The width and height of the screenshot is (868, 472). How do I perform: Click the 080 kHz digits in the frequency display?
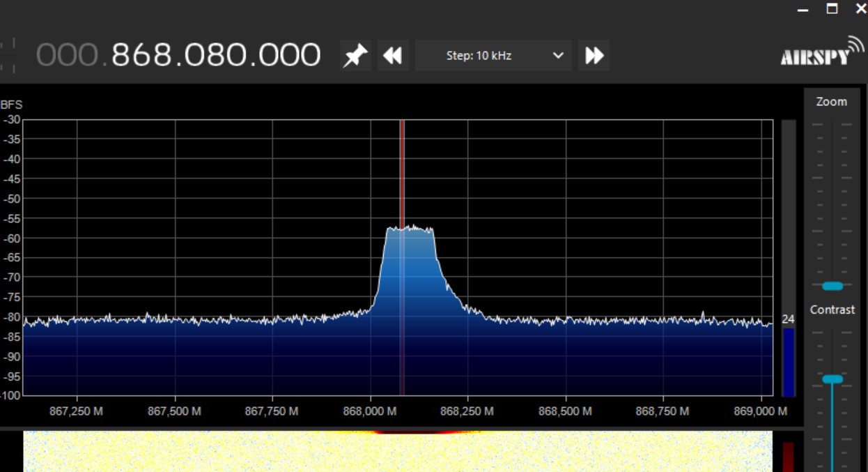coord(214,55)
